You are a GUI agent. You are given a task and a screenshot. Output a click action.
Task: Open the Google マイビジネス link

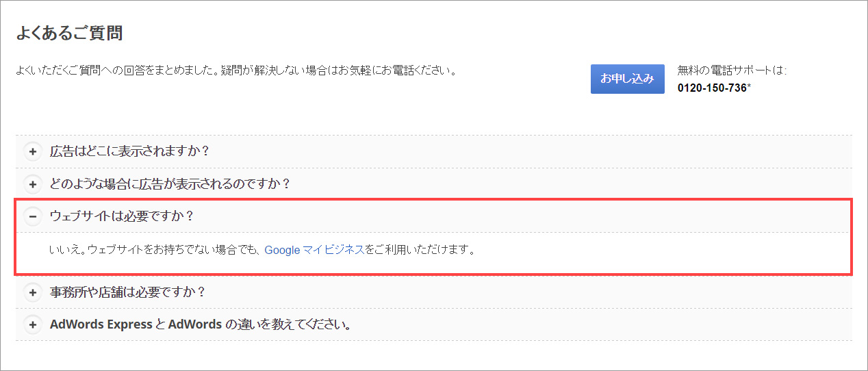click(314, 250)
